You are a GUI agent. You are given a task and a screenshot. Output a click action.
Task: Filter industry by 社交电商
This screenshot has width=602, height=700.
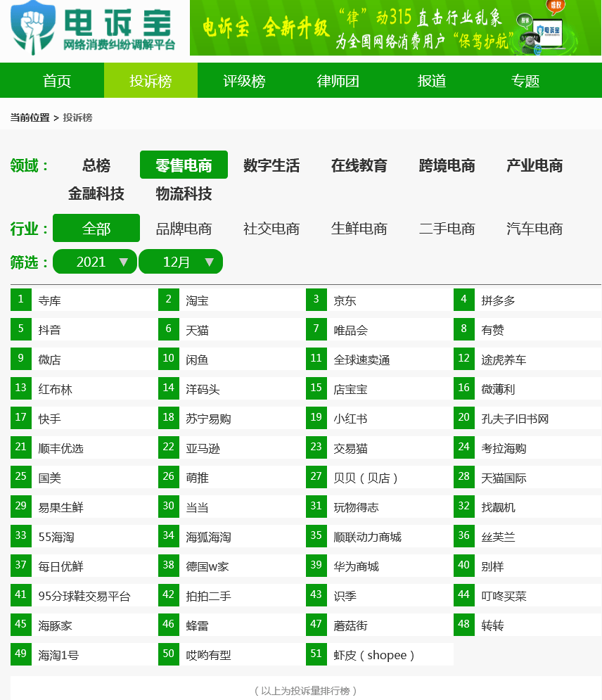(x=271, y=228)
